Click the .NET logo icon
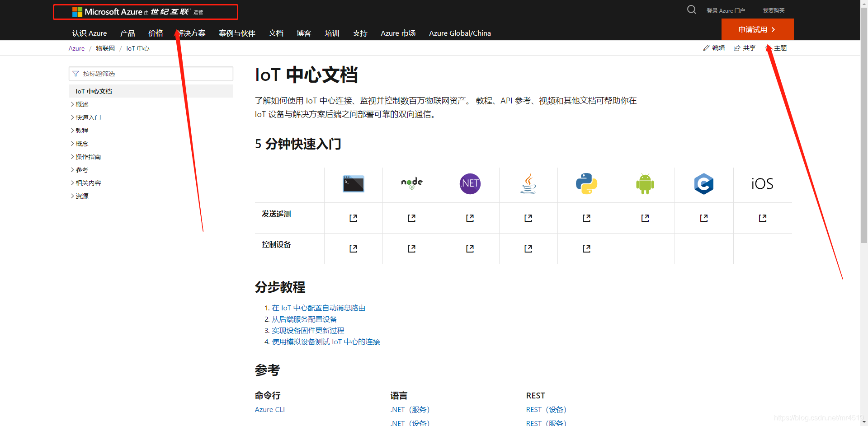The width and height of the screenshot is (868, 426). point(470,184)
